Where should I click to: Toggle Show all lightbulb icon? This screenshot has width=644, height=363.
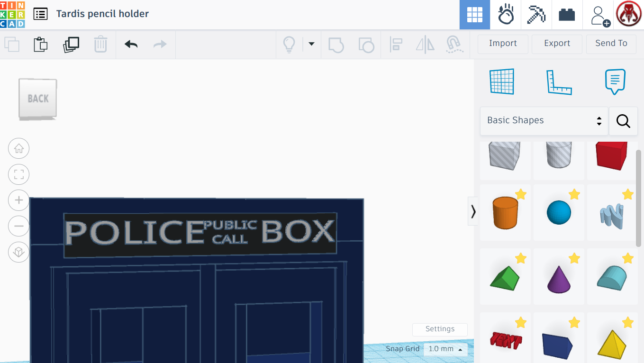click(289, 45)
